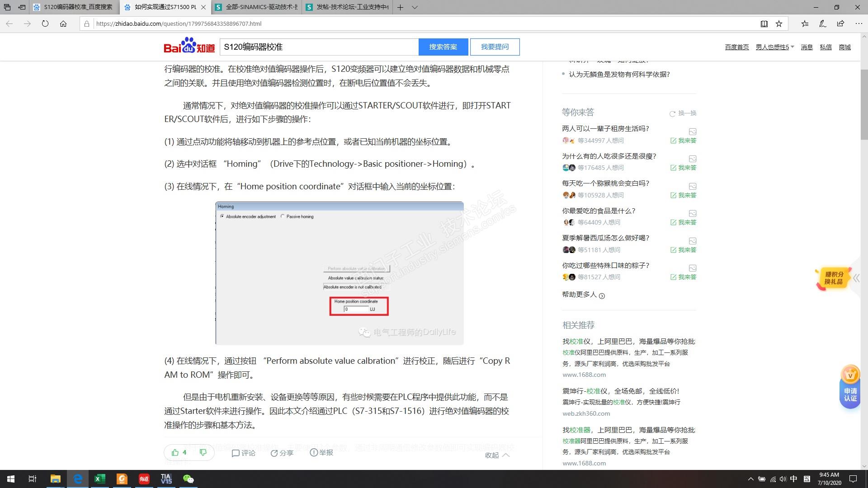Click the 我要提问 ask question button
868x488 pixels.
[495, 47]
